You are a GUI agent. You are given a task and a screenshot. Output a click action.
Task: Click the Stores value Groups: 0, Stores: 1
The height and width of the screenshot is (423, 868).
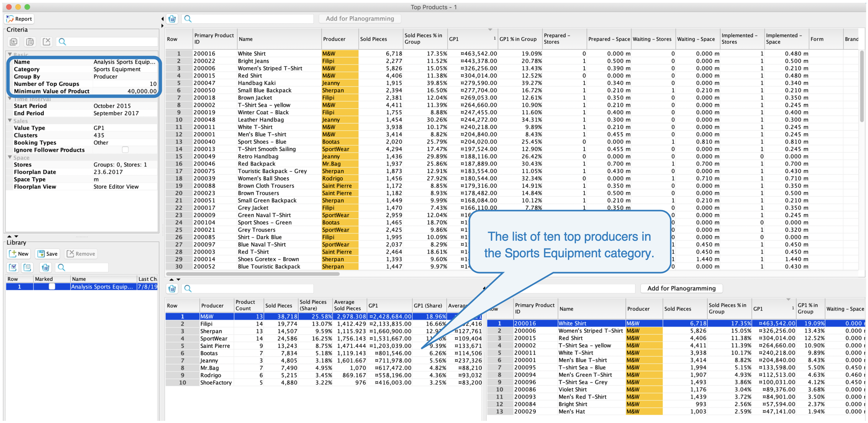pos(120,165)
